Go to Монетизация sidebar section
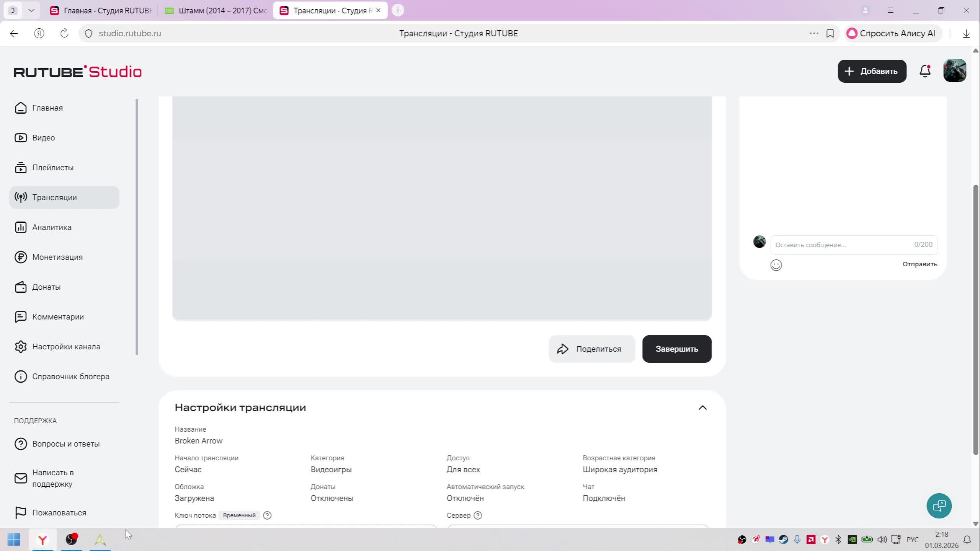The image size is (980, 551). coord(57,257)
